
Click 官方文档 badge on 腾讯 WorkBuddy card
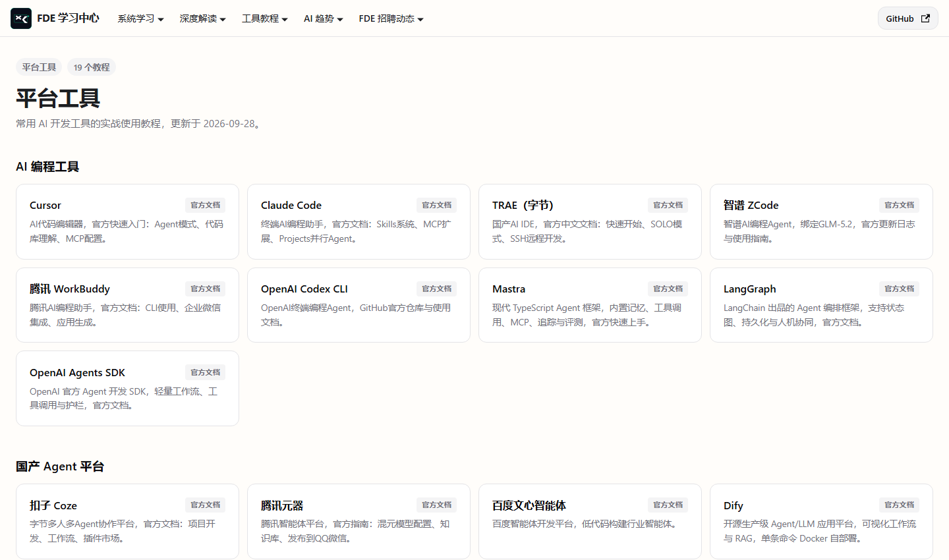click(x=206, y=289)
